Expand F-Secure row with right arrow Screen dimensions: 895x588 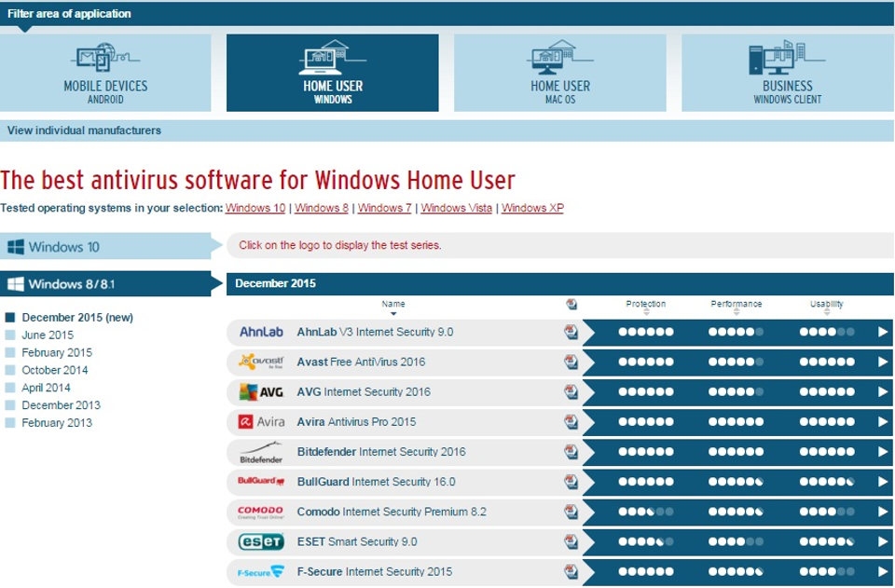pyautogui.click(x=883, y=571)
